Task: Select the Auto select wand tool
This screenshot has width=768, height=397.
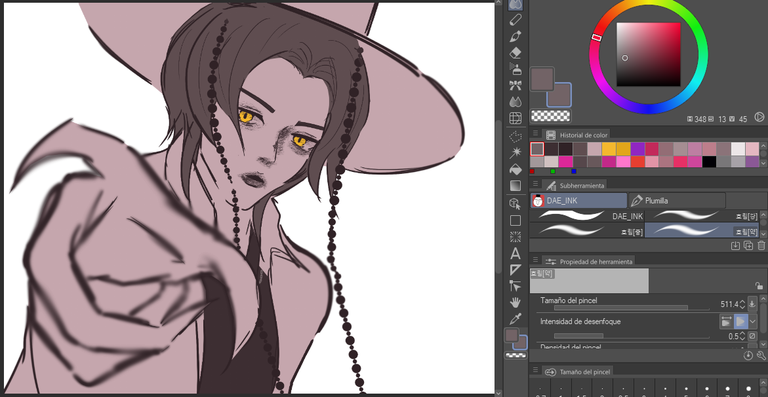Action: pyautogui.click(x=515, y=153)
